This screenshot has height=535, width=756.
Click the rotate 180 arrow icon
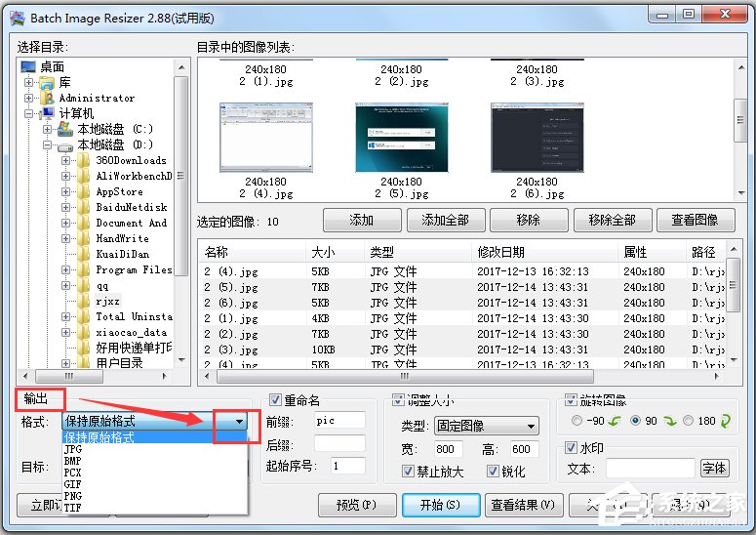725,421
